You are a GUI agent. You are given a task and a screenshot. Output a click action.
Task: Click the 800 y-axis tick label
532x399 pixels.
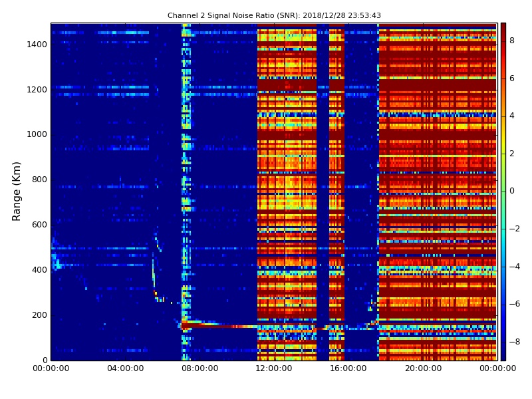click(x=39, y=180)
